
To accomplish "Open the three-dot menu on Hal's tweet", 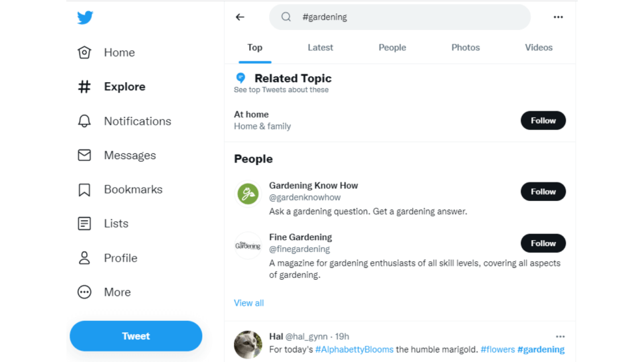I will (561, 337).
